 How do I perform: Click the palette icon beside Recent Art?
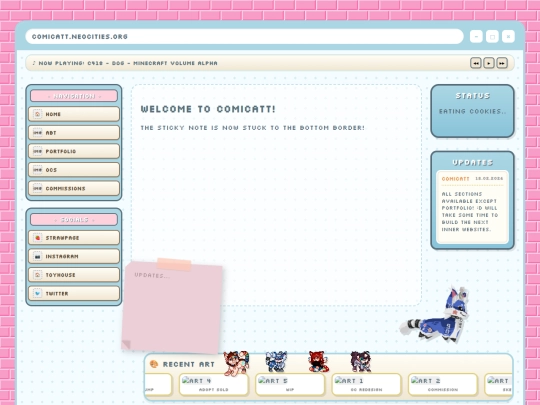154,364
